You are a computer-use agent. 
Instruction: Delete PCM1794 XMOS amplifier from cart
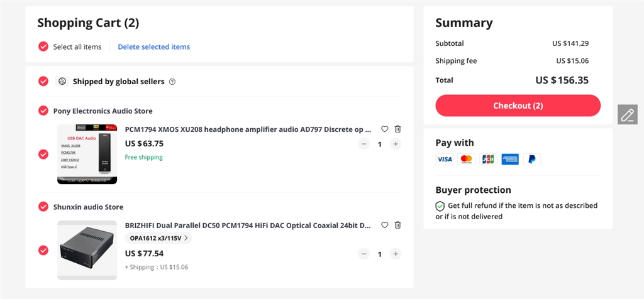[x=397, y=129]
